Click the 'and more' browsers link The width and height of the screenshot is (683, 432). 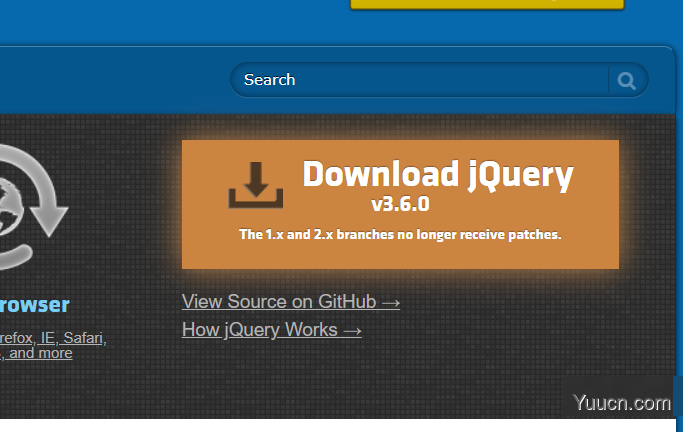click(41, 353)
